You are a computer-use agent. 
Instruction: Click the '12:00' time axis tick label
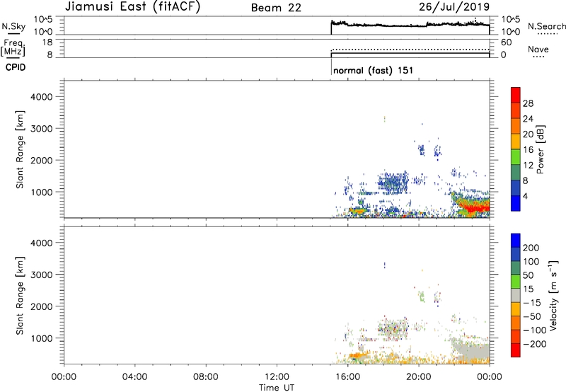point(277,377)
